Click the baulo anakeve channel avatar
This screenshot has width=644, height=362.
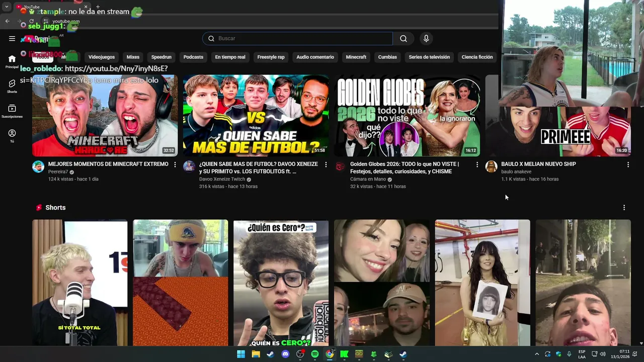tap(491, 166)
